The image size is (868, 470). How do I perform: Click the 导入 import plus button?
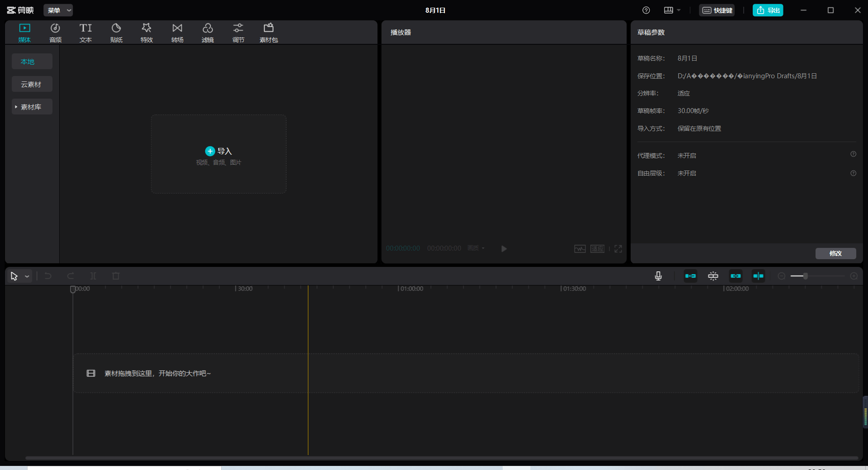(210, 151)
